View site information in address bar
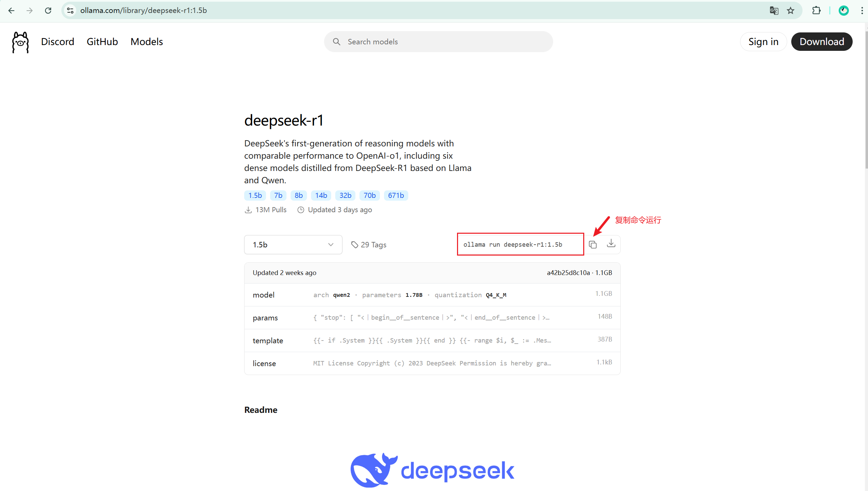Image resolution: width=868 pixels, height=491 pixels. pyautogui.click(x=70, y=11)
